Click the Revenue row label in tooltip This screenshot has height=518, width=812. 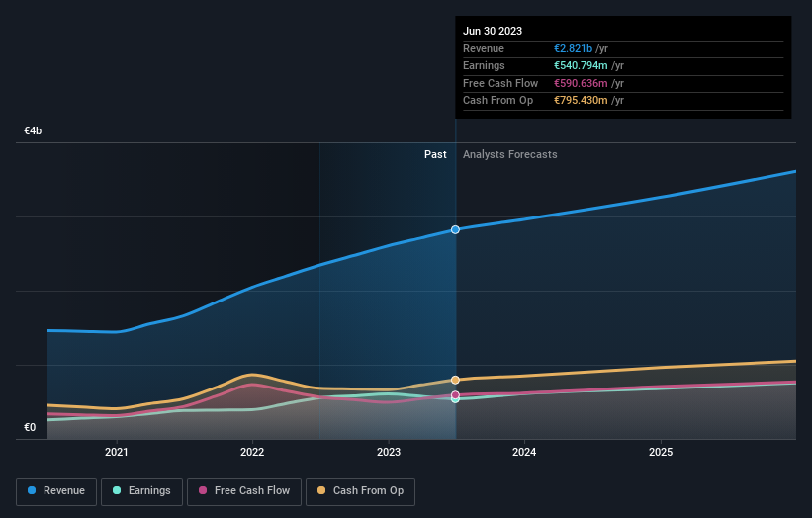pyautogui.click(x=484, y=48)
